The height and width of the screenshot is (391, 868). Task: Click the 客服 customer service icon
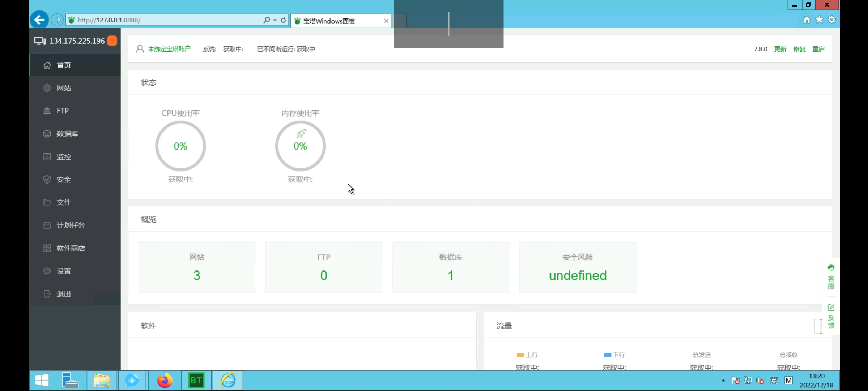pyautogui.click(x=831, y=268)
